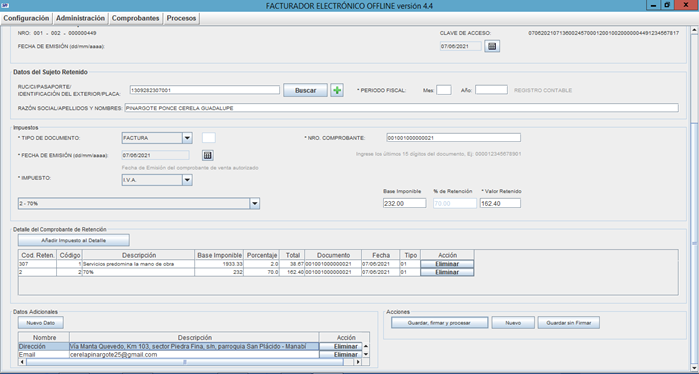Open the Impuesto I.V.A. dropdown
Viewport: 699px width, 374px height.
click(x=187, y=180)
